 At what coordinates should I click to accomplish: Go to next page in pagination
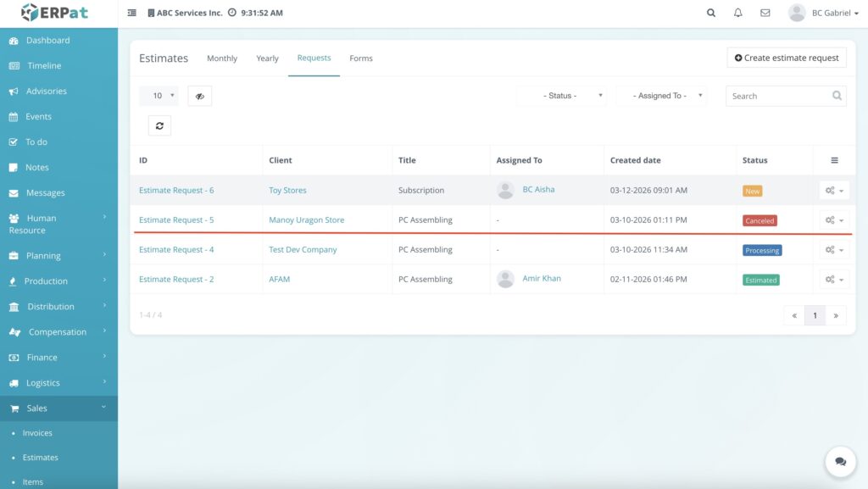coord(836,315)
